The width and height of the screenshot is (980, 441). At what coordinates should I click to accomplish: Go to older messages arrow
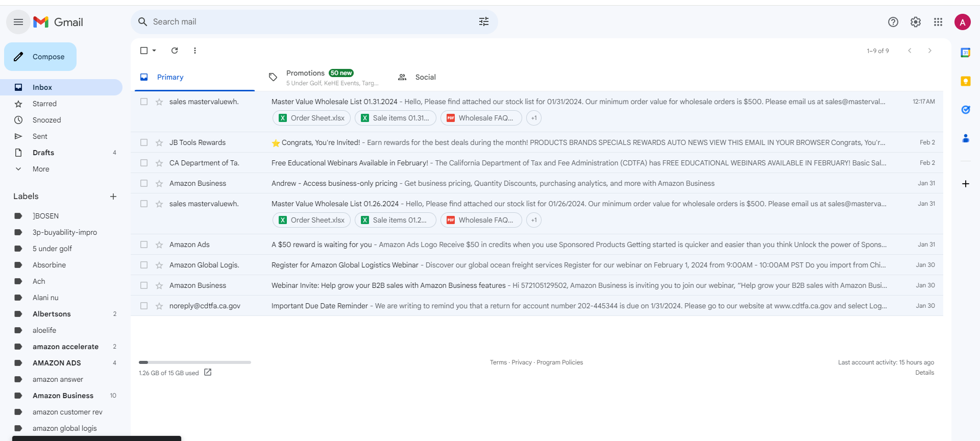coord(930,51)
